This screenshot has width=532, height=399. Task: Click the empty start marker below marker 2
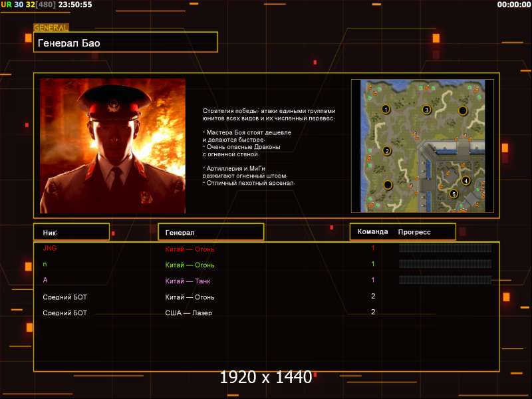point(388,185)
